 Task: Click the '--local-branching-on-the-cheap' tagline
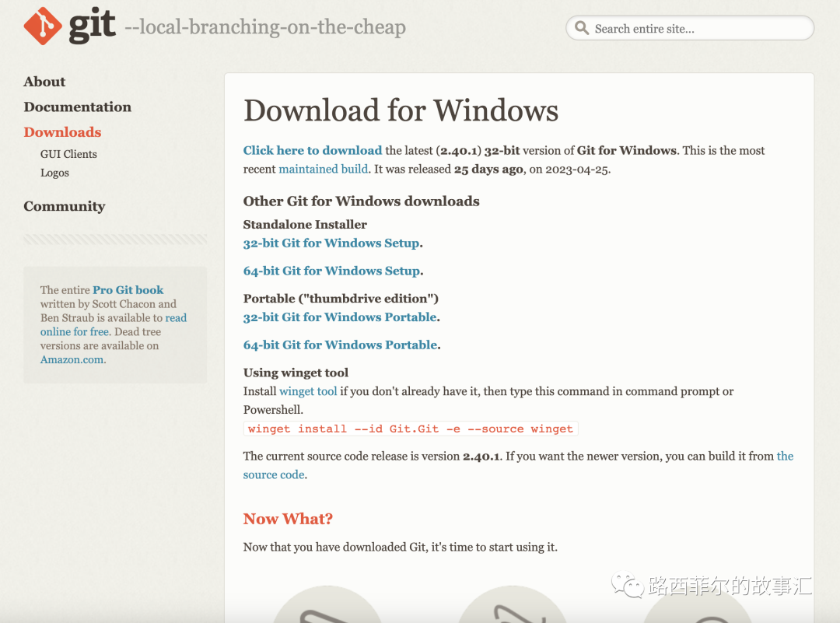point(265,26)
